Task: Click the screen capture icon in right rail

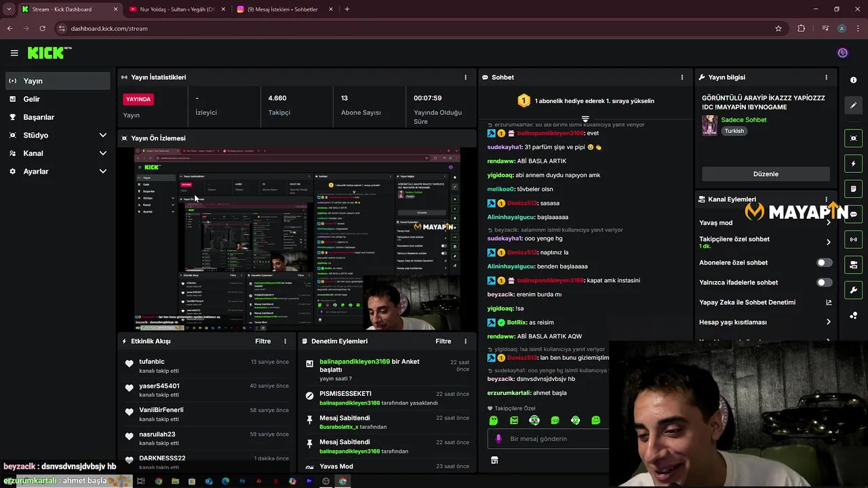Action: 853,138
